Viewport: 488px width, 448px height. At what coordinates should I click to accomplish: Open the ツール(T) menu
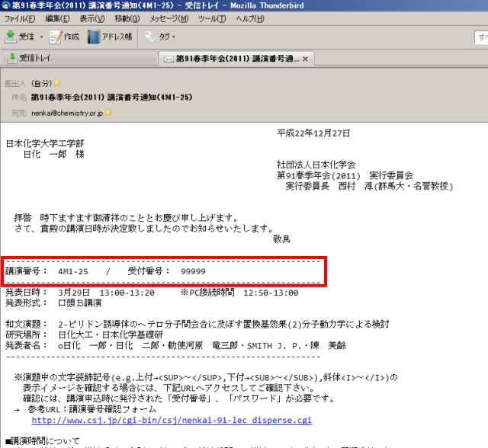point(213,18)
